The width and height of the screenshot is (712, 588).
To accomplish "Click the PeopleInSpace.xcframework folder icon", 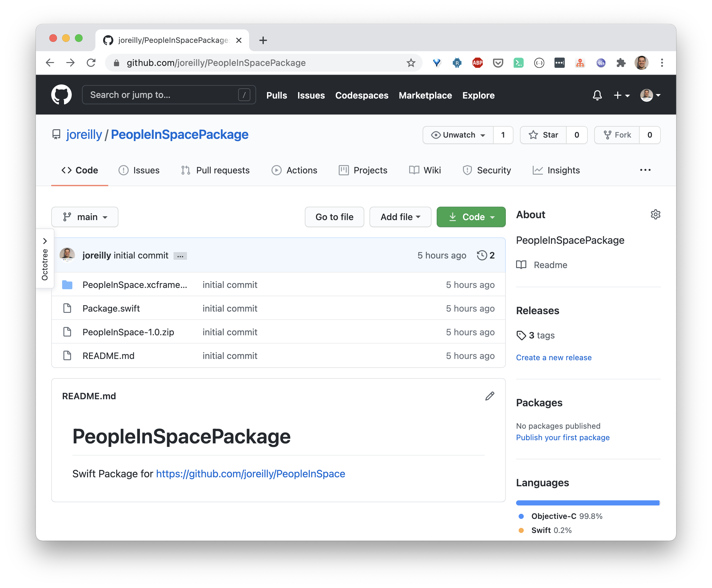I will (67, 284).
